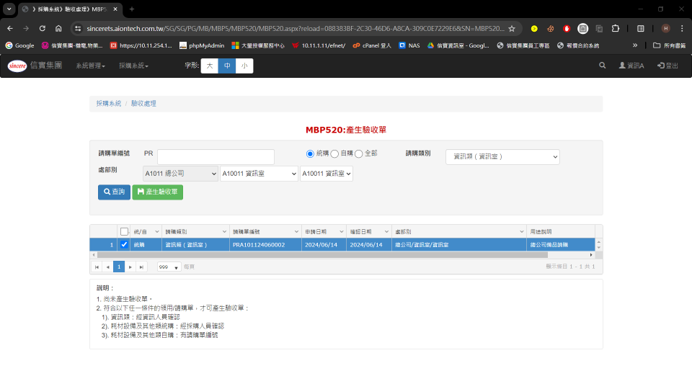Select the 全部 radio button
Viewport: 692px width, 371px height.
359,154
